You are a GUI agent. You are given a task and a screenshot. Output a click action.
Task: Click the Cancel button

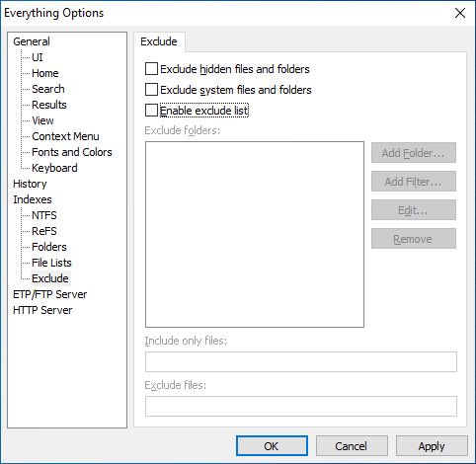pos(352,446)
